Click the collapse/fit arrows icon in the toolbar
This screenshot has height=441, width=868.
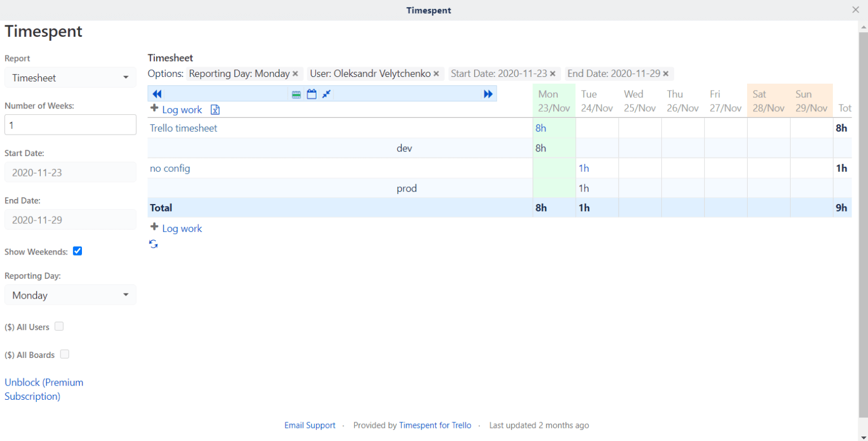point(327,94)
